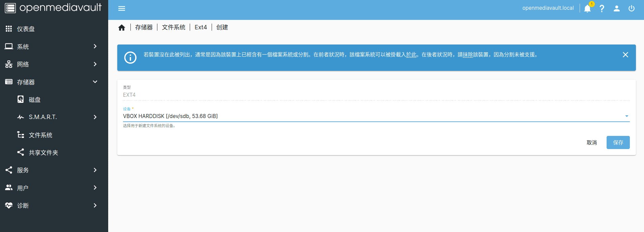
Task: Click the power icon in header
Action: click(632, 8)
